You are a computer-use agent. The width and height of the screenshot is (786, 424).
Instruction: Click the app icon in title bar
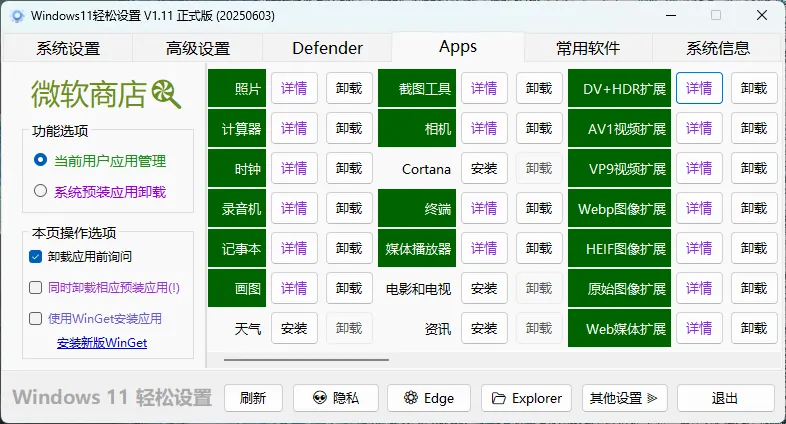(17, 16)
